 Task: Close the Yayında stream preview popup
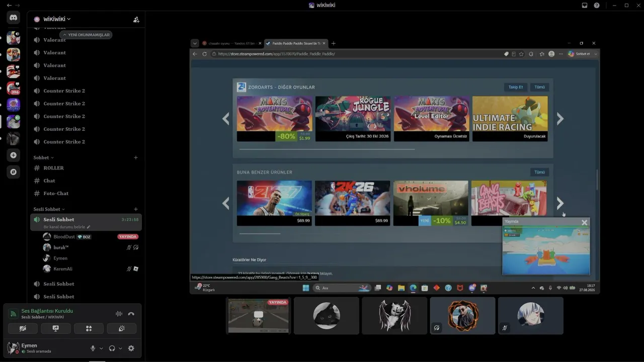(x=584, y=222)
